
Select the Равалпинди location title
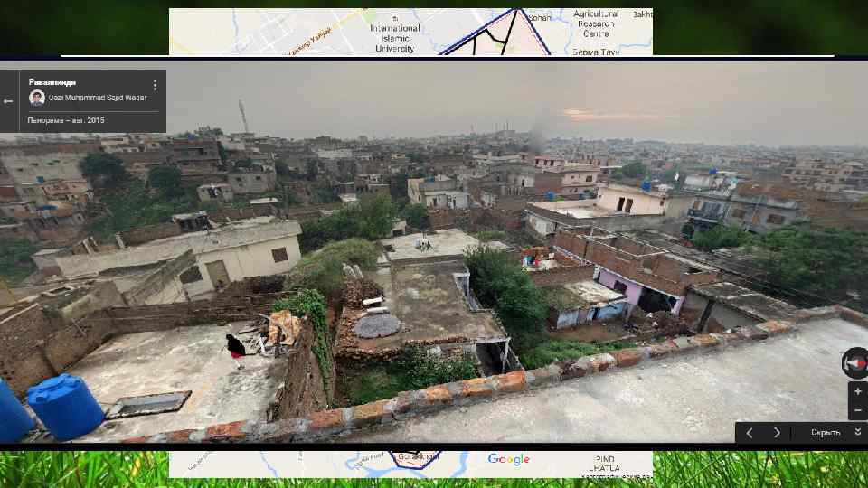(52, 82)
